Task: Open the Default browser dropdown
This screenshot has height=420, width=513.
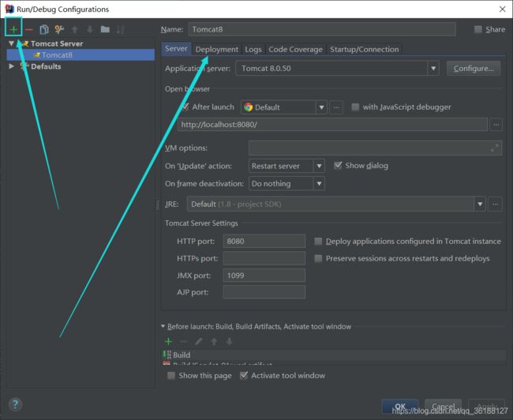Action: pos(321,107)
